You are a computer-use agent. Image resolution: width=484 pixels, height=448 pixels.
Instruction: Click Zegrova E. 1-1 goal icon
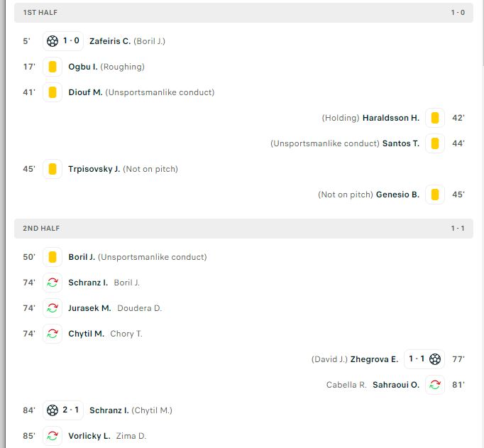[435, 359]
